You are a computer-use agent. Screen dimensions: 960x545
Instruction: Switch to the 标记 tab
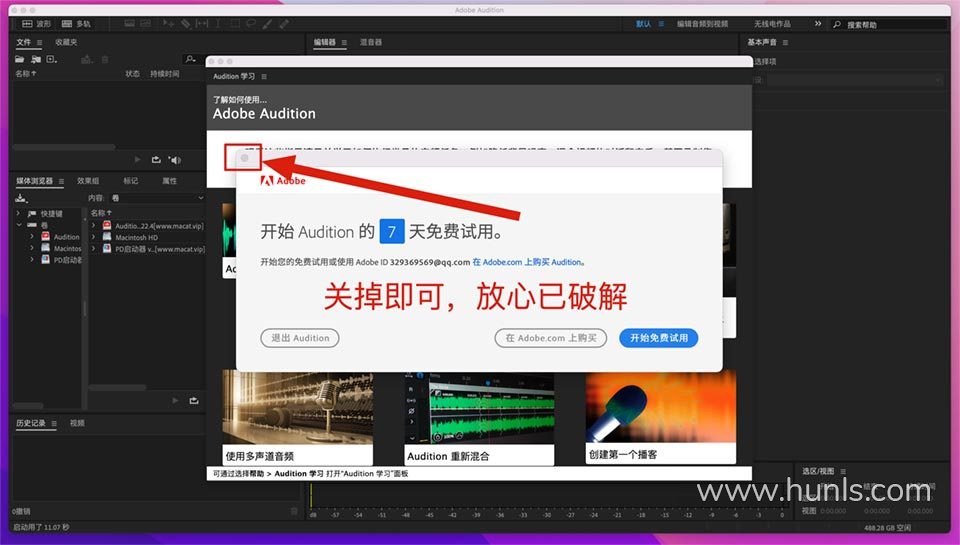tap(130, 181)
